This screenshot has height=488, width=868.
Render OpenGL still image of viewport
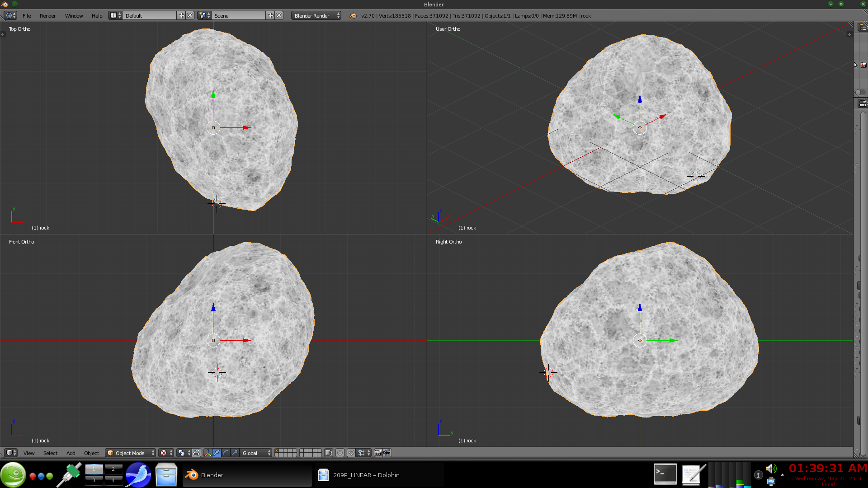(x=378, y=453)
